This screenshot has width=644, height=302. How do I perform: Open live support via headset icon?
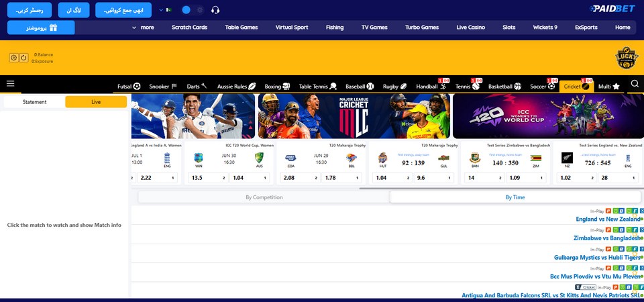[x=215, y=10]
